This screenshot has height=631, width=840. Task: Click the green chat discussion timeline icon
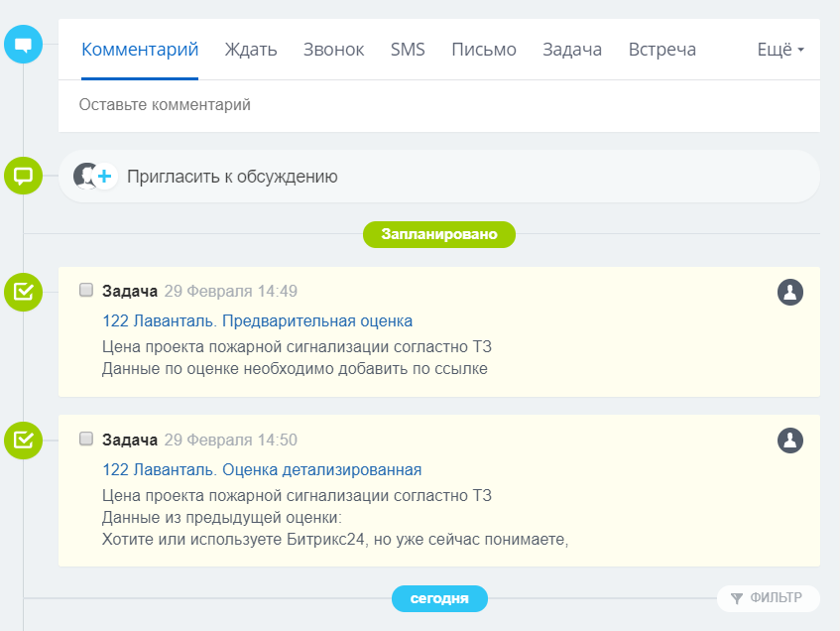pos(24,176)
